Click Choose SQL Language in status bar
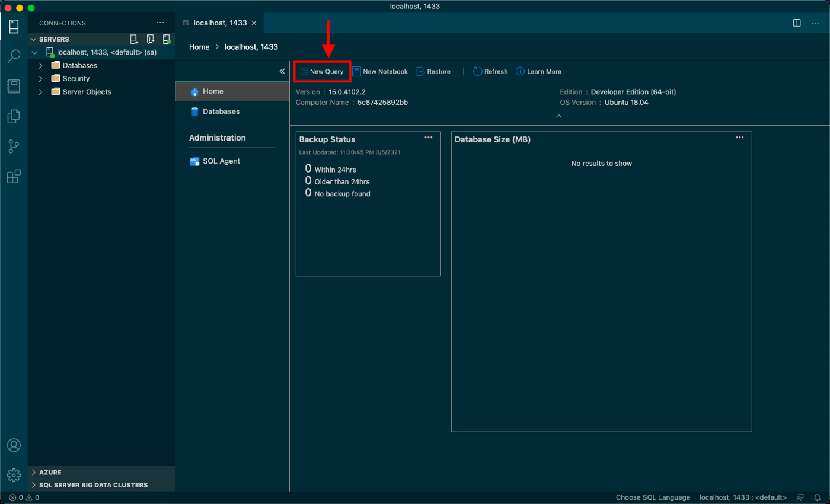The height and width of the screenshot is (504, 830). [653, 497]
